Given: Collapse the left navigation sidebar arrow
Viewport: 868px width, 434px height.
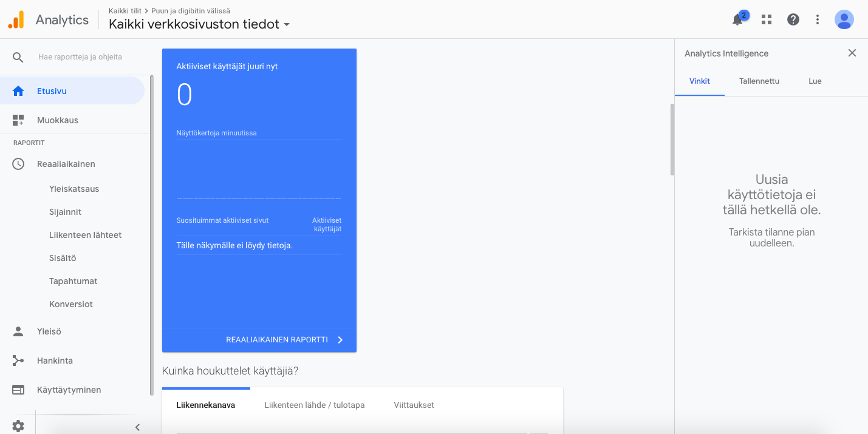Looking at the screenshot, I should pyautogui.click(x=137, y=427).
